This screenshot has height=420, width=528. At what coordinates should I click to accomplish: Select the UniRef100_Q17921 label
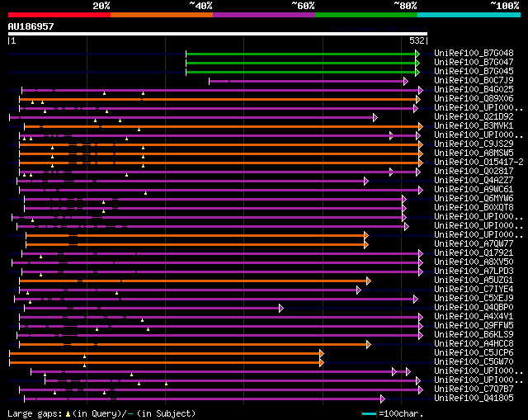(474, 252)
